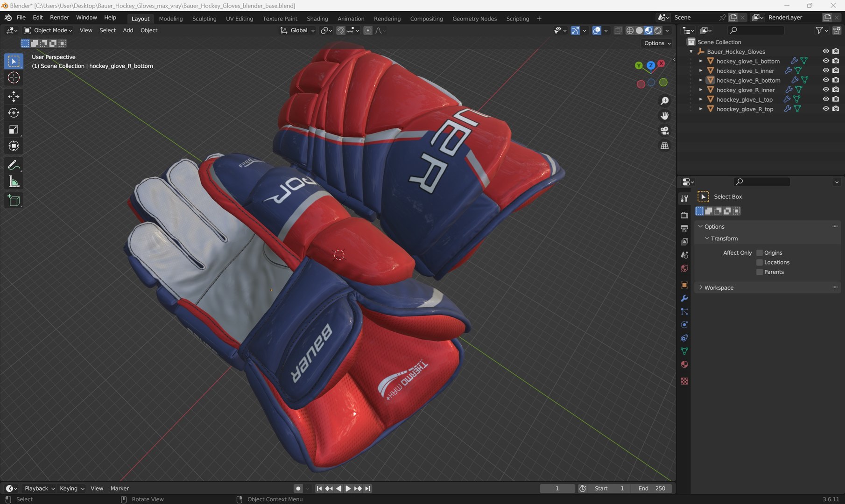Screen dimensions: 845x504
Task: Open the Marker menu in timeline
Action: pyautogui.click(x=120, y=488)
